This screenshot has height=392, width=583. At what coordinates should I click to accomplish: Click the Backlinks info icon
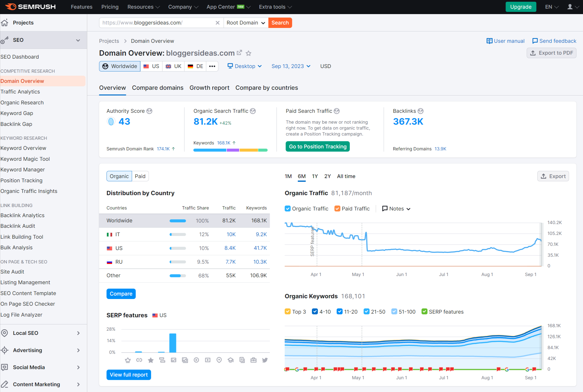click(x=420, y=111)
